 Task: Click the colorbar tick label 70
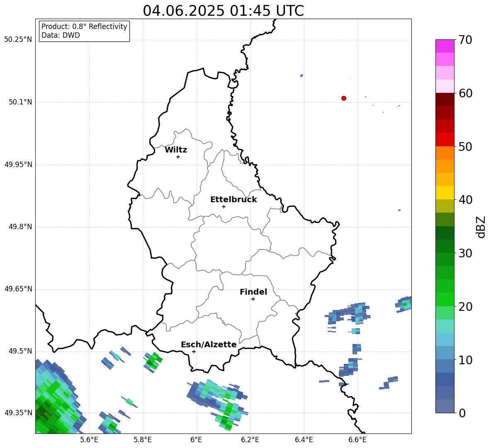tap(466, 40)
